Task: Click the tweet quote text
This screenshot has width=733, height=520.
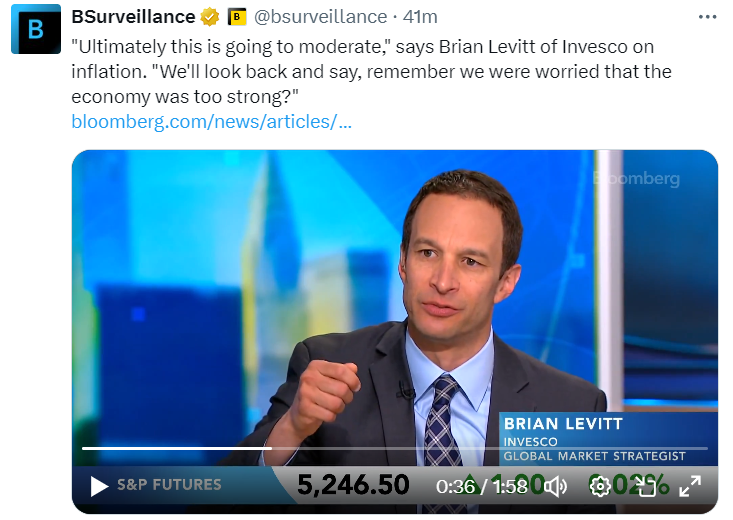Action: (370, 72)
